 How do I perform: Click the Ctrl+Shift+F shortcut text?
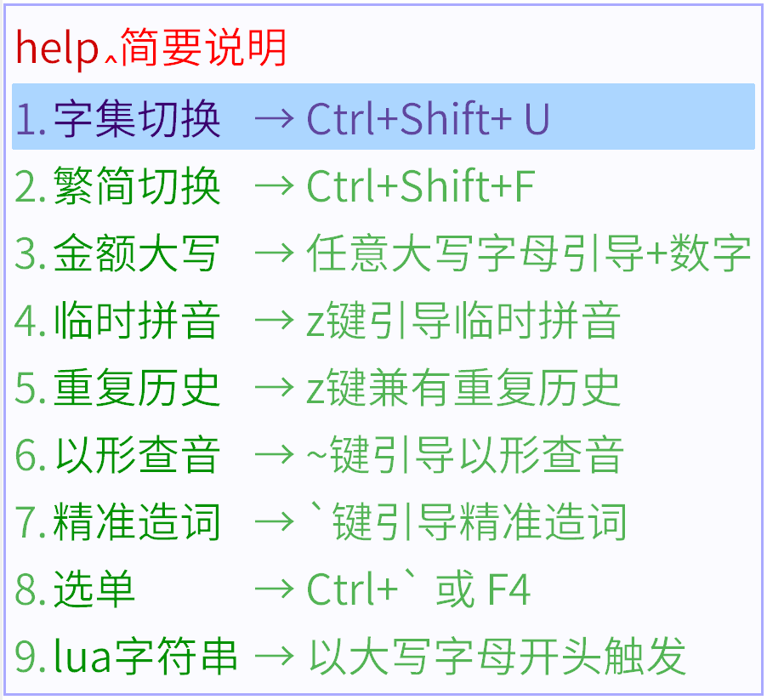420,186
